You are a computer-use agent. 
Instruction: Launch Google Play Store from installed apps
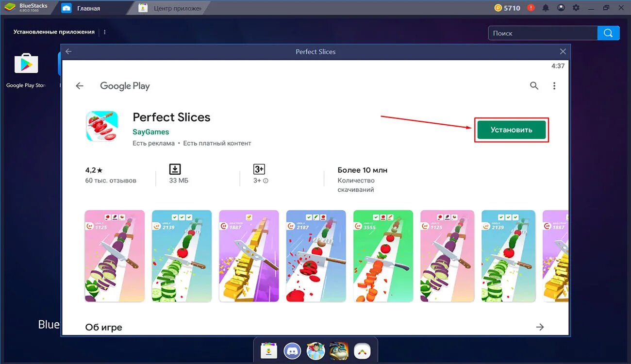(26, 70)
